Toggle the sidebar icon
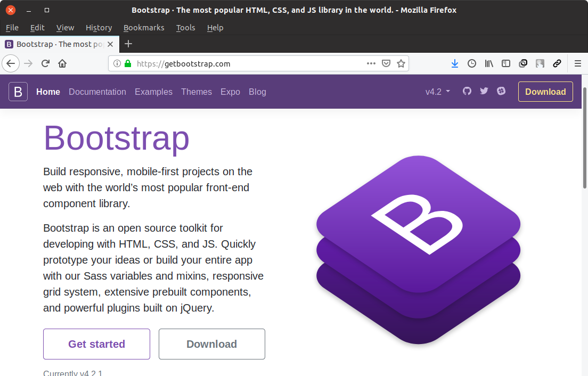 click(506, 63)
